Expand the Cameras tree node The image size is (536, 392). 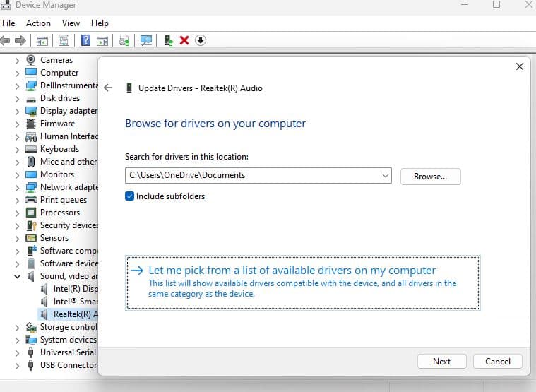coord(17,60)
